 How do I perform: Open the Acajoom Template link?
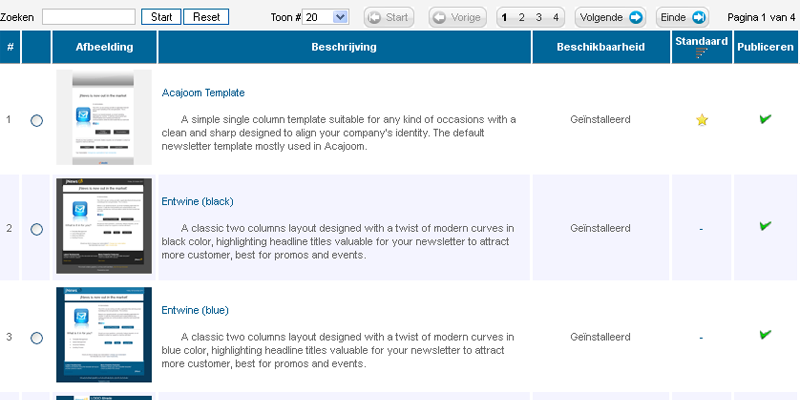(x=203, y=93)
